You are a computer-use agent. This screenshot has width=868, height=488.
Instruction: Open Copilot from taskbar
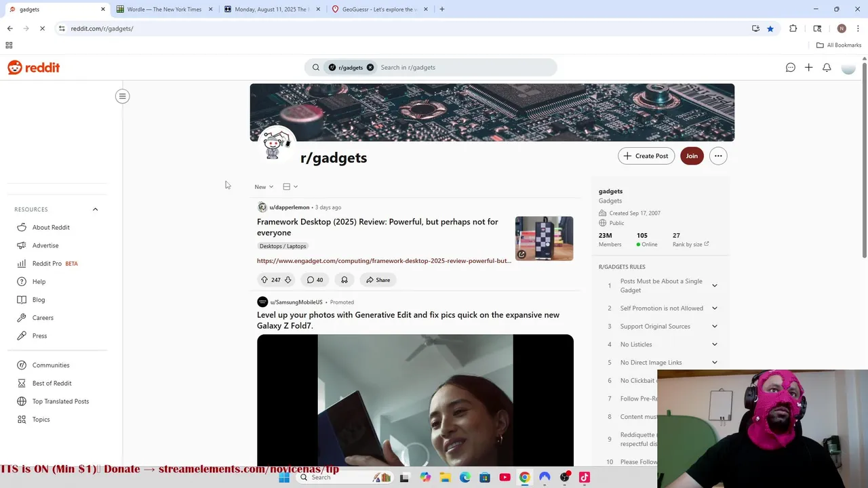[x=425, y=477]
